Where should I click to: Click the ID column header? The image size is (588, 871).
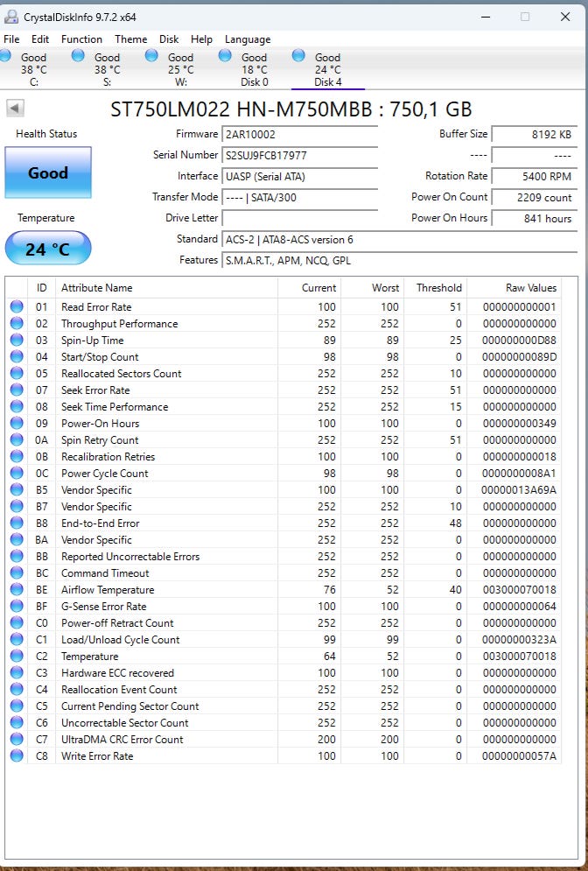point(42,288)
